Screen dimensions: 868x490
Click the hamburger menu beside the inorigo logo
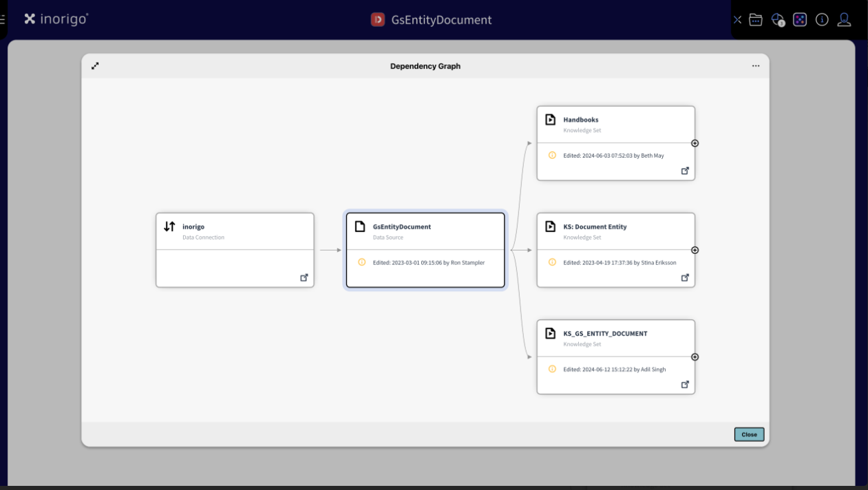(x=3, y=19)
